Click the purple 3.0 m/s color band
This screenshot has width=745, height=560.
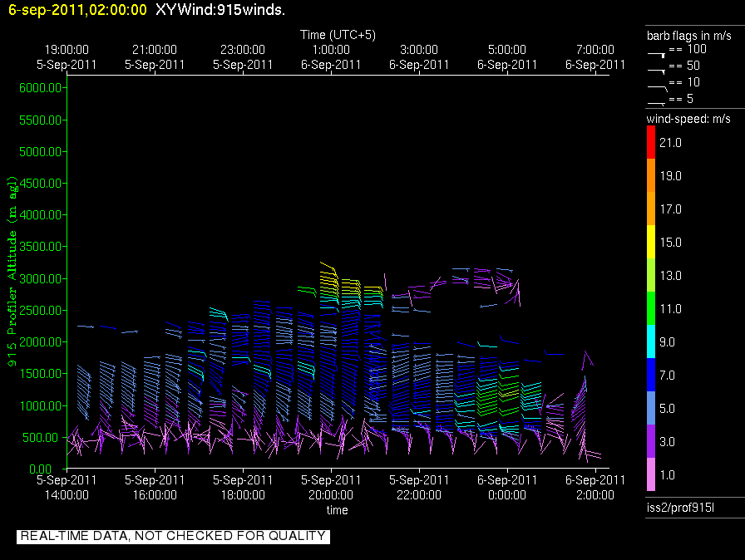651,441
